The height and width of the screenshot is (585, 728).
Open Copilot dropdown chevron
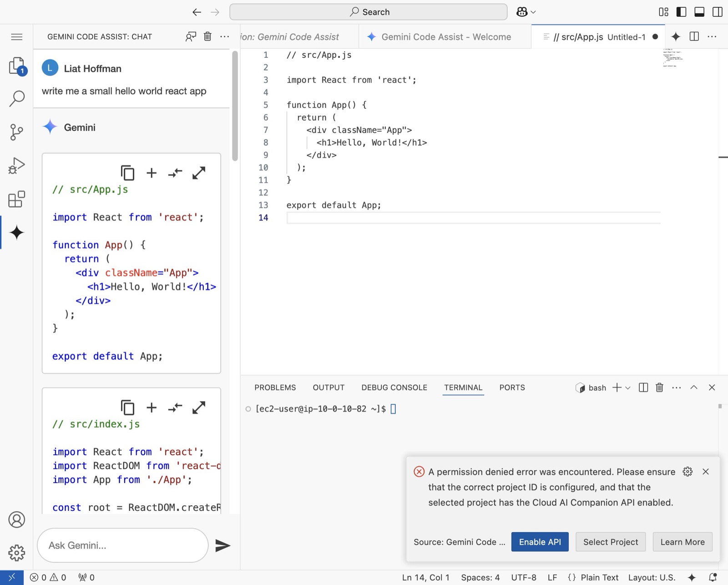(x=533, y=12)
